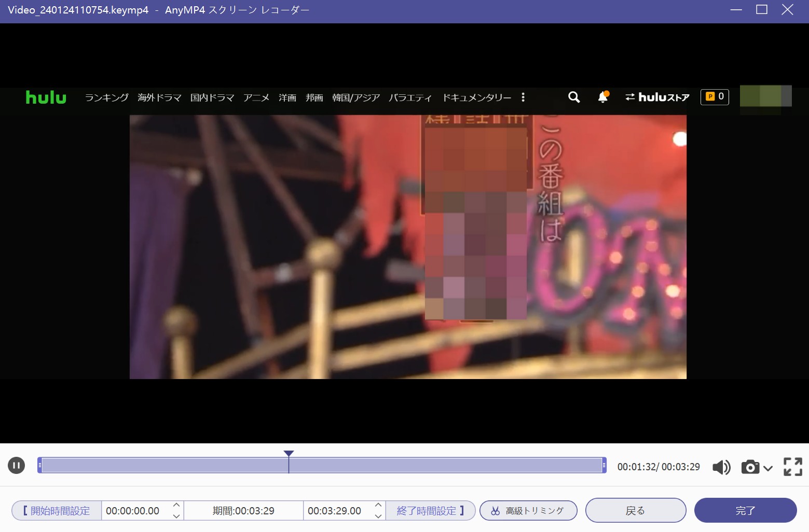Select the ランキング menu item
809x532 pixels.
pyautogui.click(x=106, y=97)
